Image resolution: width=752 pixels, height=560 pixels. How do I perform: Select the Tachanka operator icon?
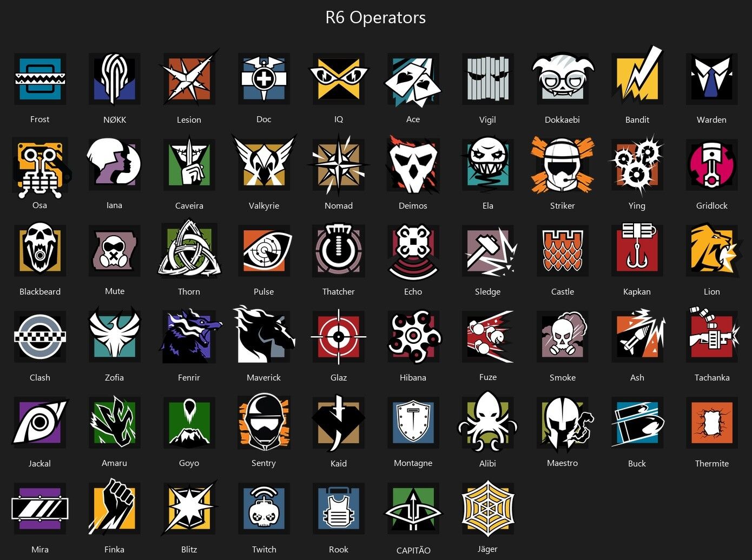coord(712,335)
